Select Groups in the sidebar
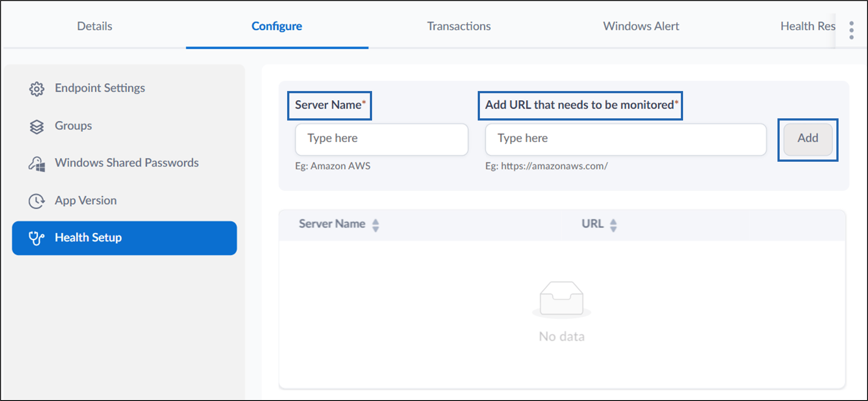 pos(73,126)
